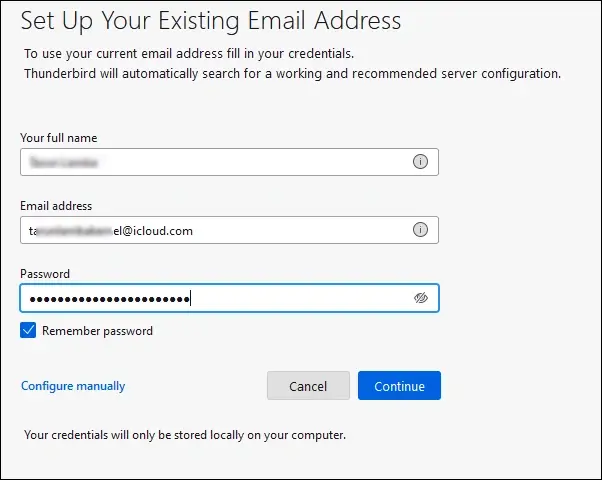Click the info icon in the email address field
Screen dimensions: 602x480
[x=420, y=230]
